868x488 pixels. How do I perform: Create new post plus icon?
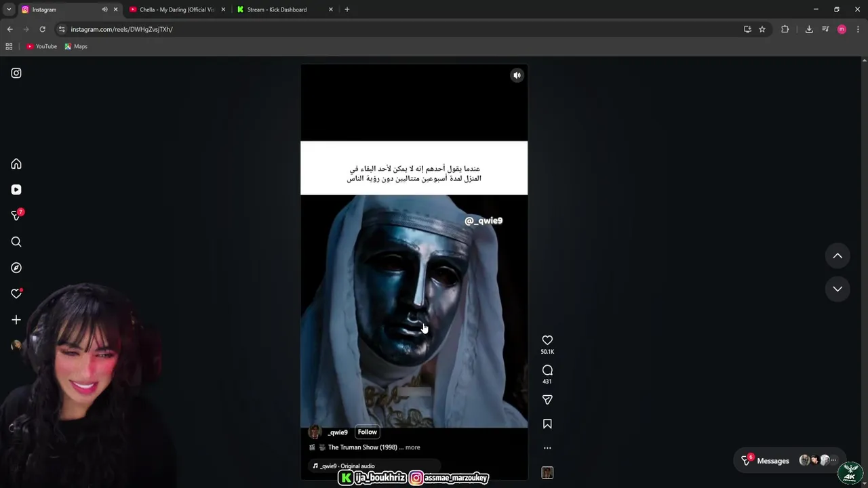point(16,320)
